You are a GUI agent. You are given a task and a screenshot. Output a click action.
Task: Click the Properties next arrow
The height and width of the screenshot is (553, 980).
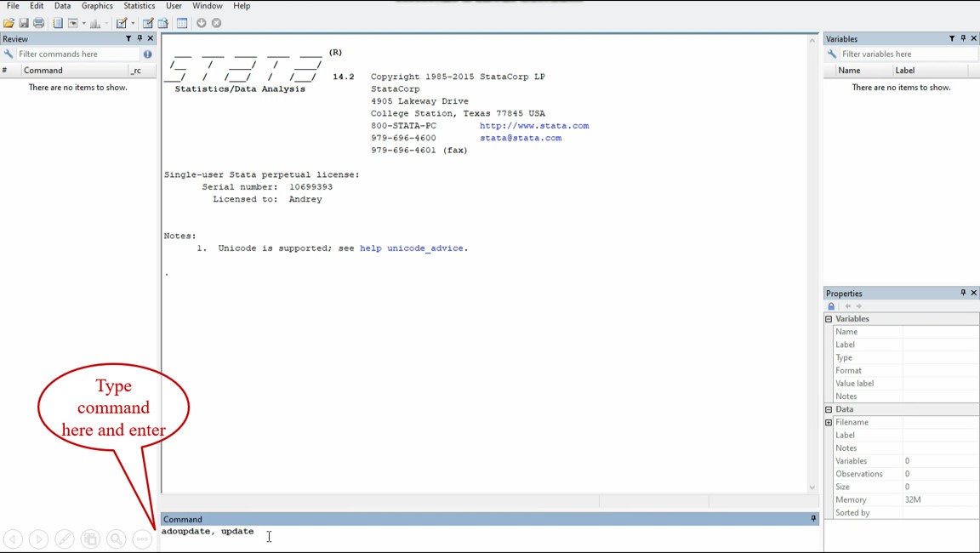858,306
